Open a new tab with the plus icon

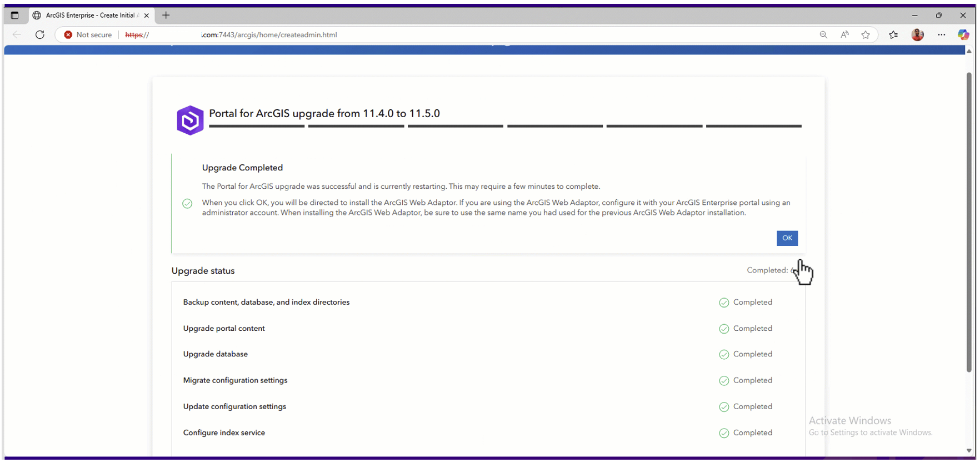coord(166,15)
